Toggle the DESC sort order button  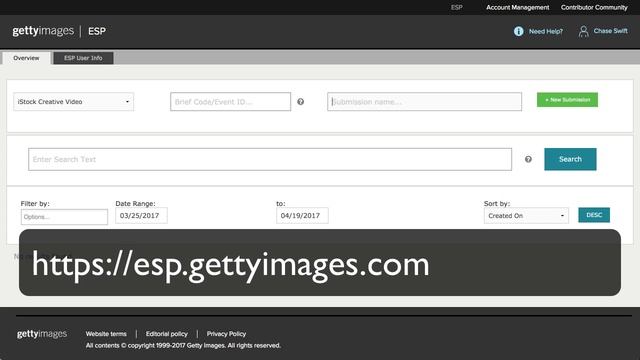(x=594, y=215)
